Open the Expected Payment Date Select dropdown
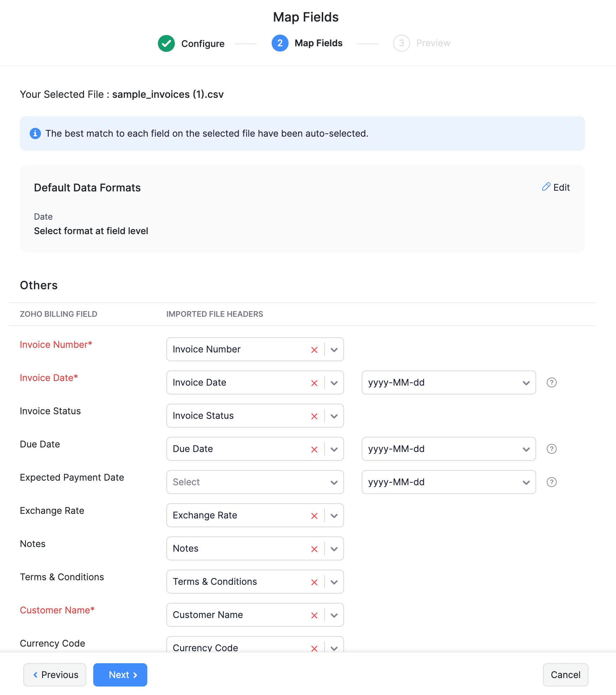 point(255,482)
